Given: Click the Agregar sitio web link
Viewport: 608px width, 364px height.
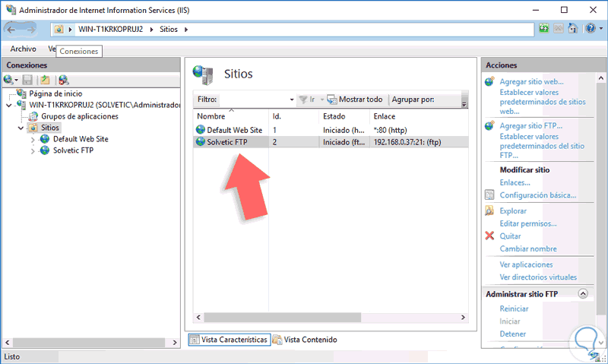Looking at the screenshot, I should pos(531,81).
